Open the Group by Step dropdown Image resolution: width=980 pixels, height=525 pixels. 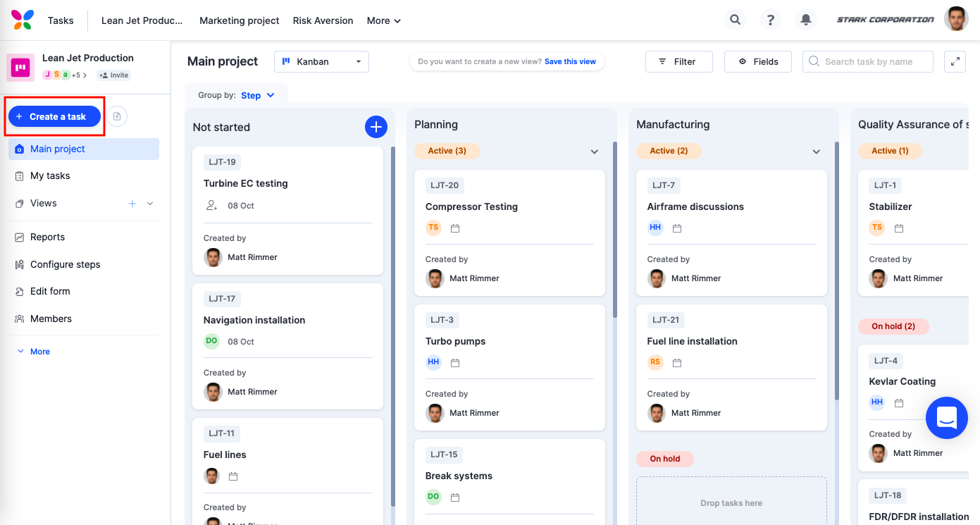click(258, 95)
